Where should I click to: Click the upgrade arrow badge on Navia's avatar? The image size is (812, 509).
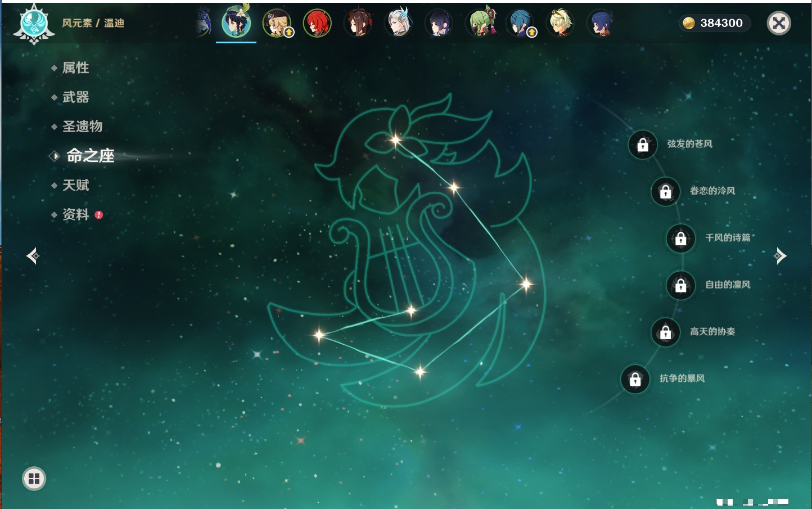[x=289, y=32]
